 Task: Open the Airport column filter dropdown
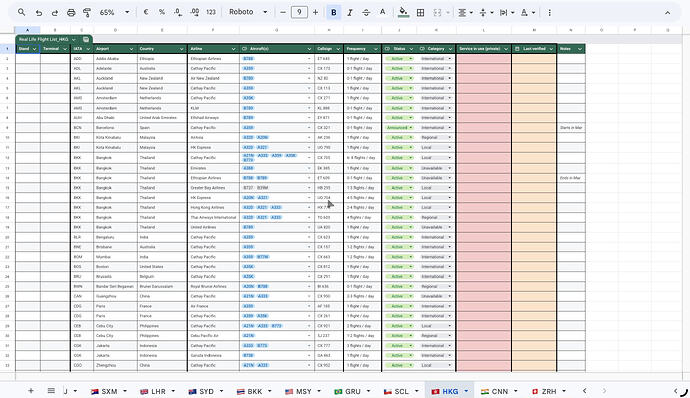[x=131, y=49]
